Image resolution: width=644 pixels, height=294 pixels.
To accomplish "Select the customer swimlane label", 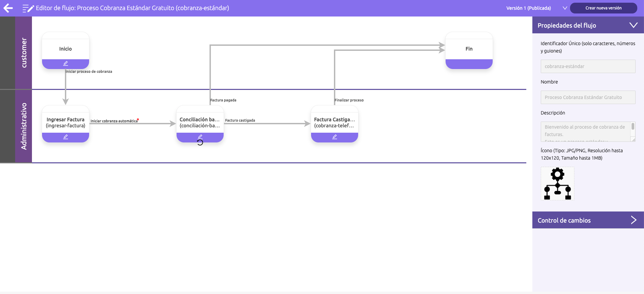I will point(24,53).
